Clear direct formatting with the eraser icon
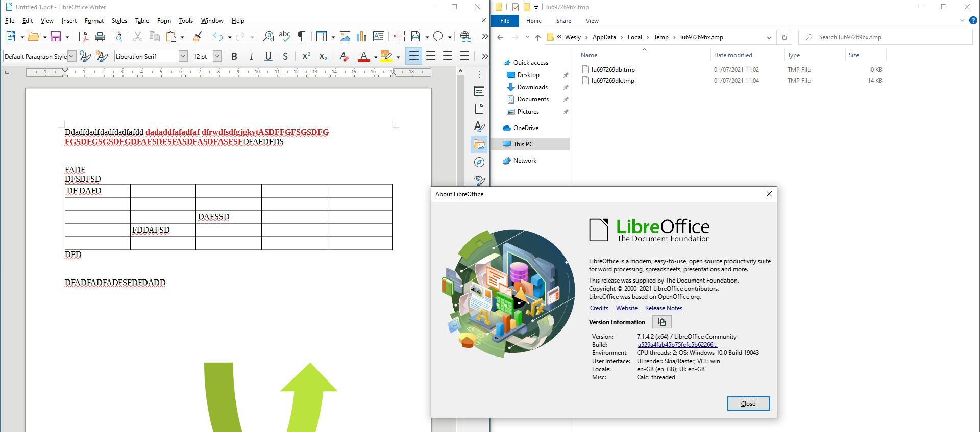 (x=344, y=56)
